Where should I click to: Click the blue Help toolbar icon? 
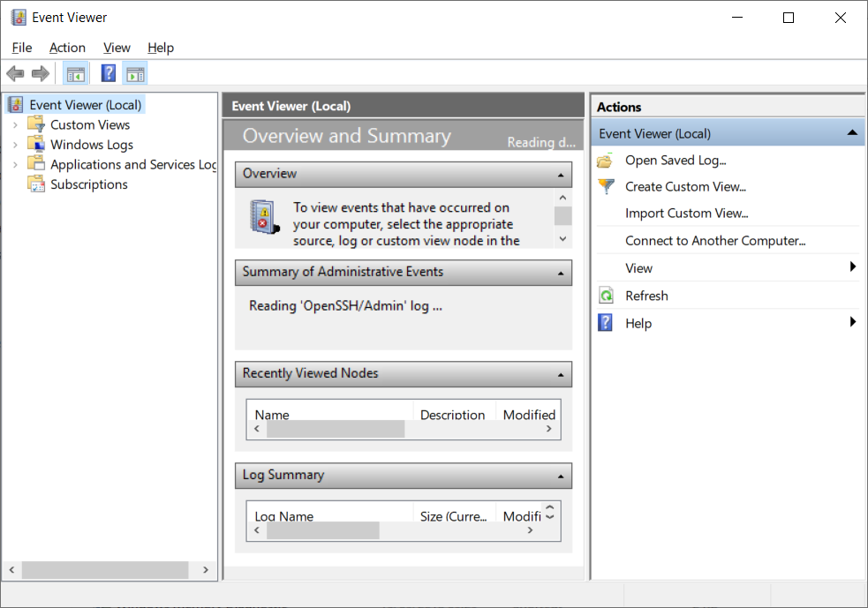point(109,73)
